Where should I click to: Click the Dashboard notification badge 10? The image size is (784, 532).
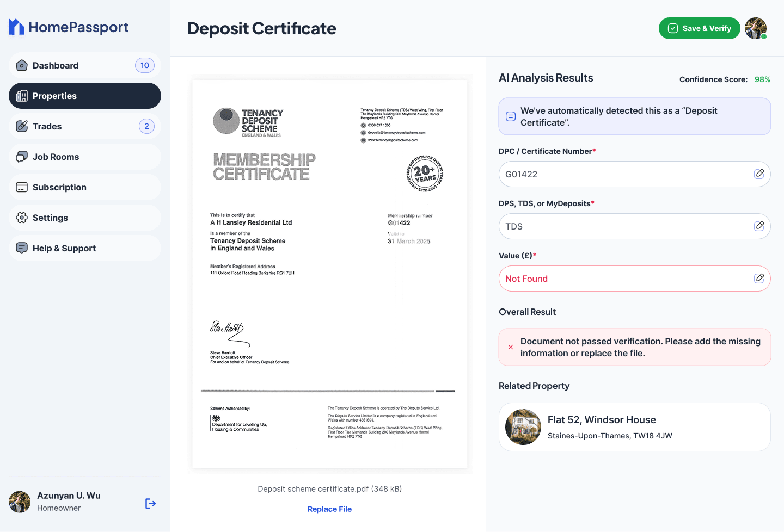[145, 65]
